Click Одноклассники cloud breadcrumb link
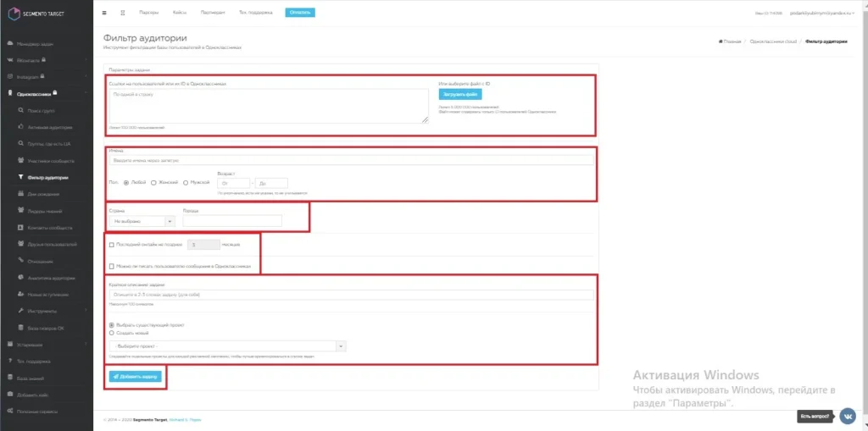The width and height of the screenshot is (868, 431). [773, 41]
